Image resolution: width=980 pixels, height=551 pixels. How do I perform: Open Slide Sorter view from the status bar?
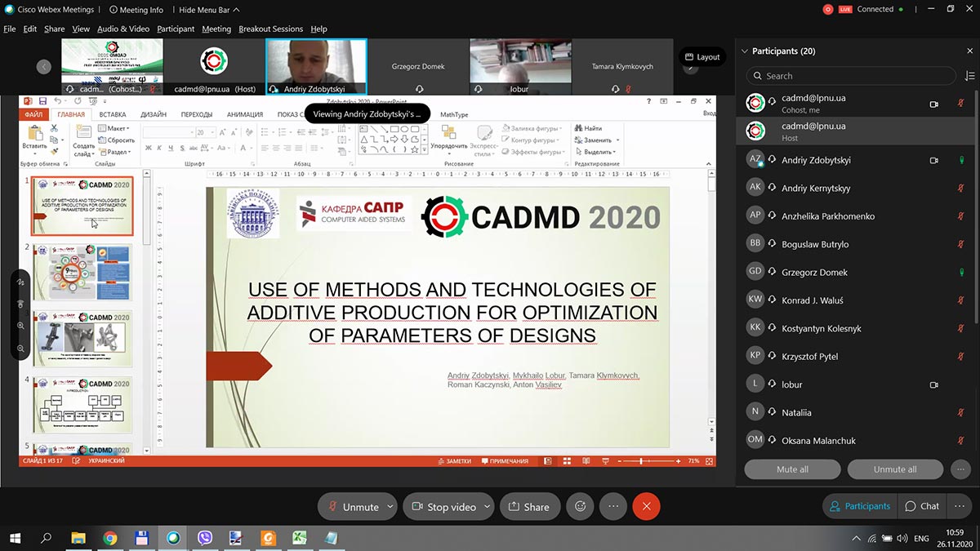click(567, 460)
